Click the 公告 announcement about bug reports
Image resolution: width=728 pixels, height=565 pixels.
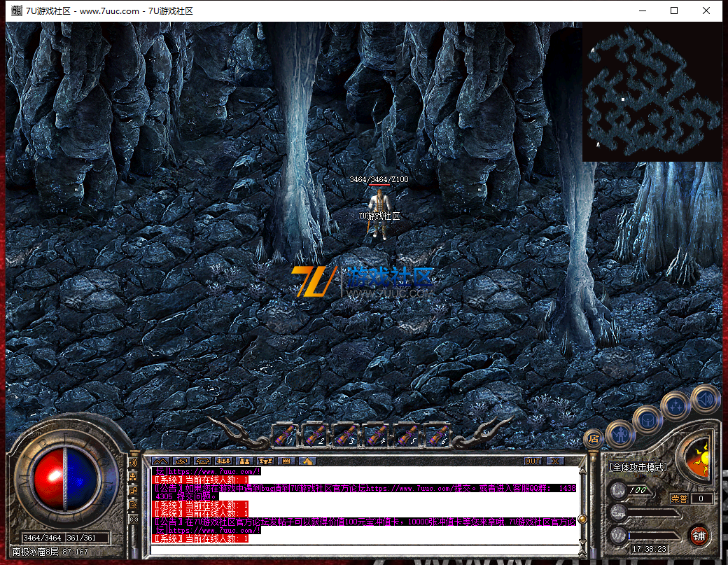click(365, 492)
